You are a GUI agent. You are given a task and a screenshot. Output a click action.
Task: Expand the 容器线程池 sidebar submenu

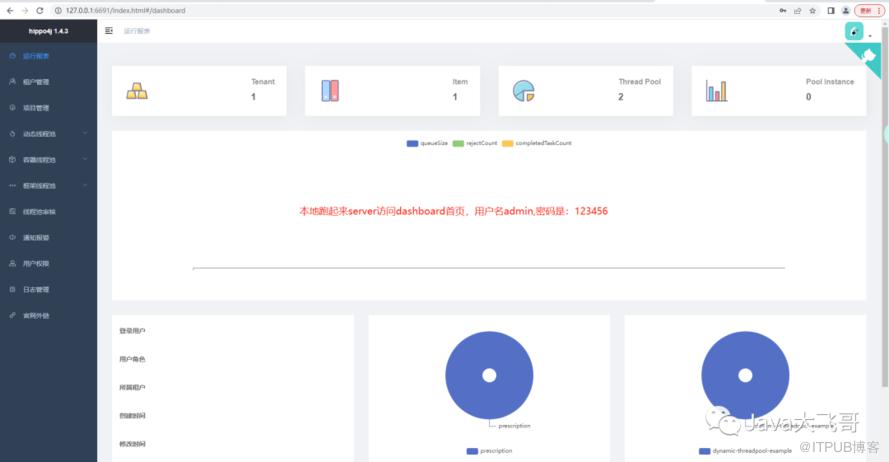tap(48, 159)
